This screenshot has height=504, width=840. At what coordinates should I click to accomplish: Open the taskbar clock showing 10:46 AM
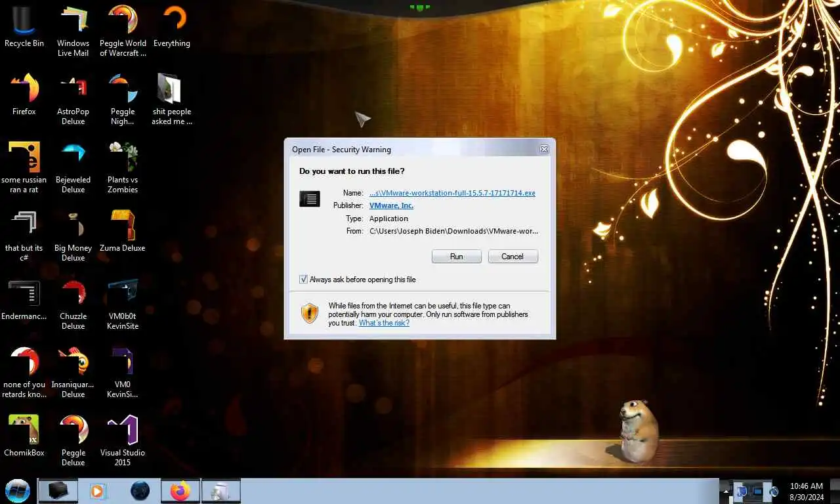[806, 492]
